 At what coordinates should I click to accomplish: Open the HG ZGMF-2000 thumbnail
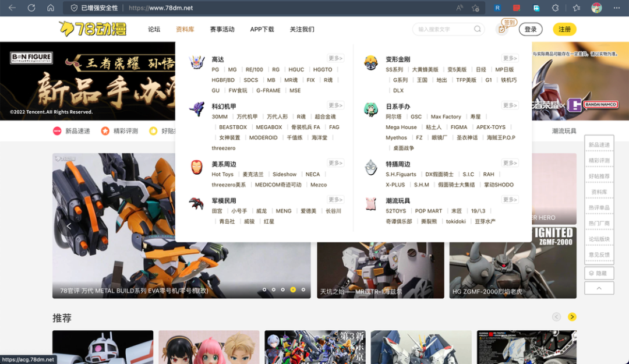point(513,263)
